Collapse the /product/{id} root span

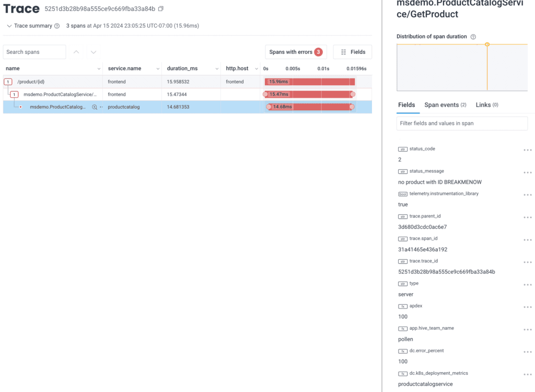(x=8, y=82)
